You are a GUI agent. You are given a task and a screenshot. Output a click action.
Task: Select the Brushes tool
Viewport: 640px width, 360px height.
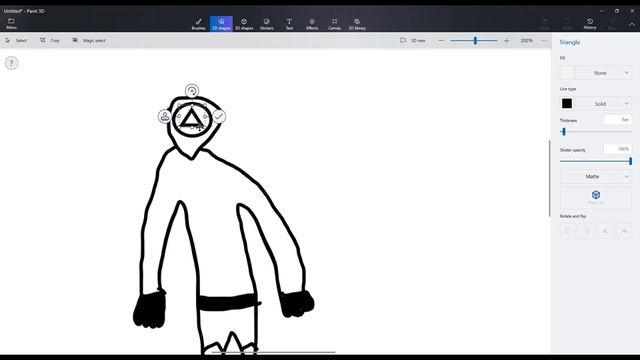point(198,24)
